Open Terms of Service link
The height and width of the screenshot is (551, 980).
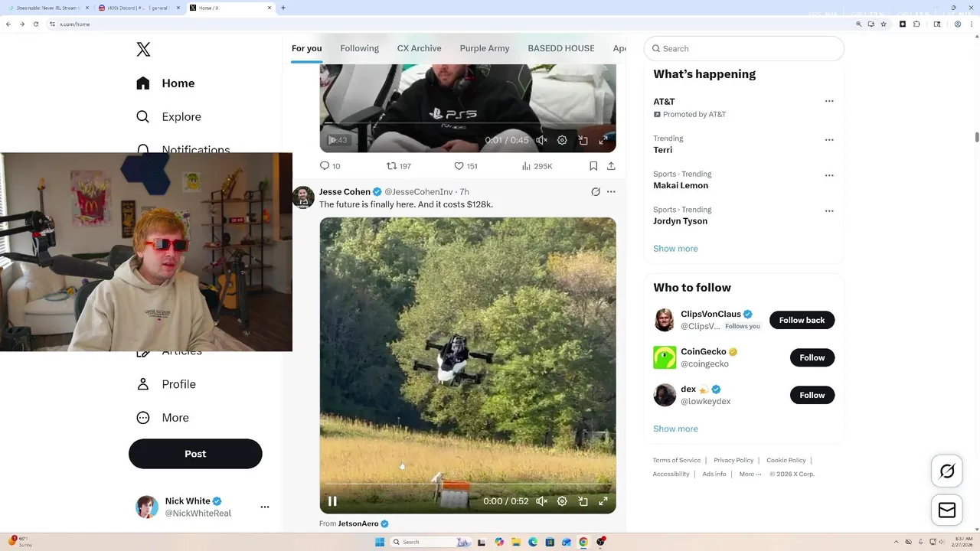(677, 460)
